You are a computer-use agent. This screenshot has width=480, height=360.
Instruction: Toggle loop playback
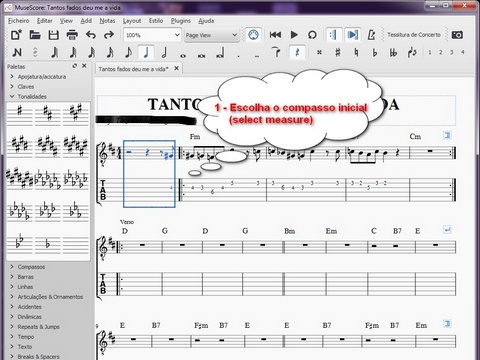click(x=312, y=35)
